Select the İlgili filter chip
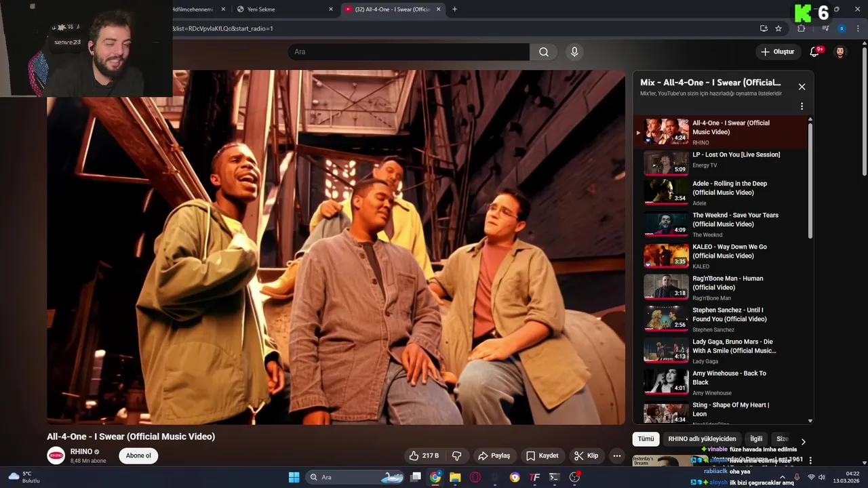This screenshot has height=488, width=868. tap(756, 439)
